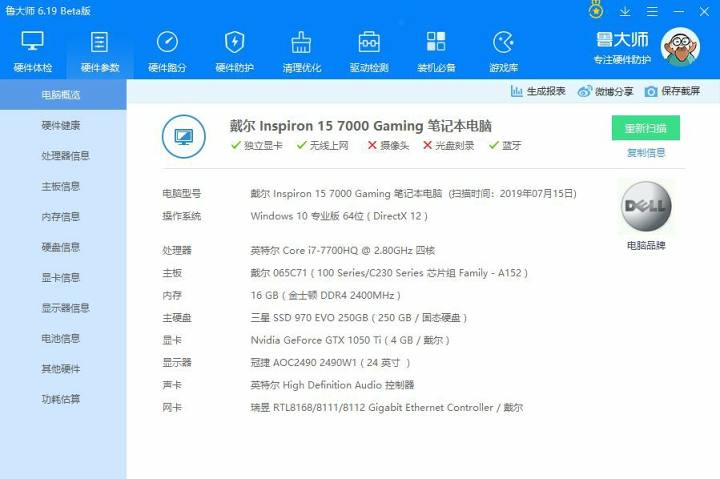Open the 硬件体检 hardware checkup tab
The image size is (720, 479).
(33, 52)
